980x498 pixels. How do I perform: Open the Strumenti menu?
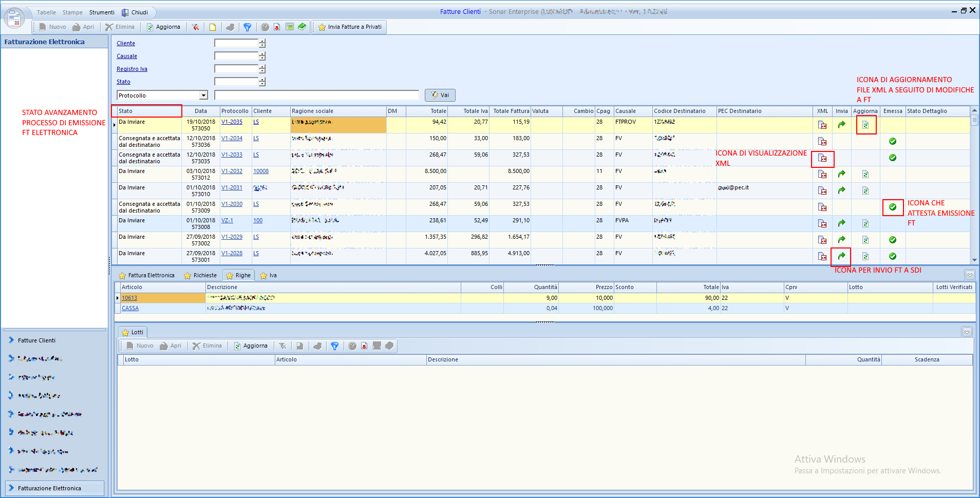(x=102, y=12)
